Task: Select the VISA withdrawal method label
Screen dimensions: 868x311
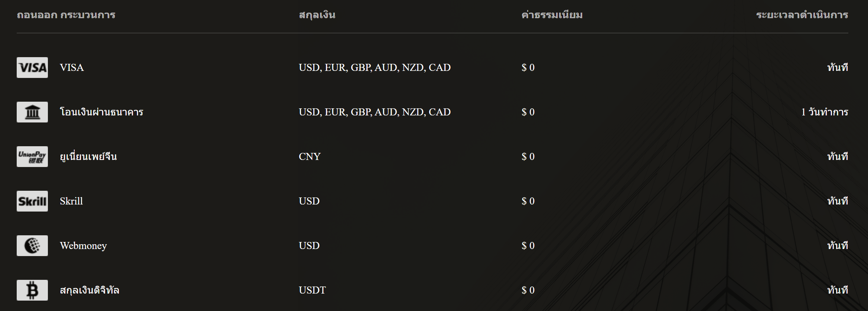Action: (x=72, y=68)
